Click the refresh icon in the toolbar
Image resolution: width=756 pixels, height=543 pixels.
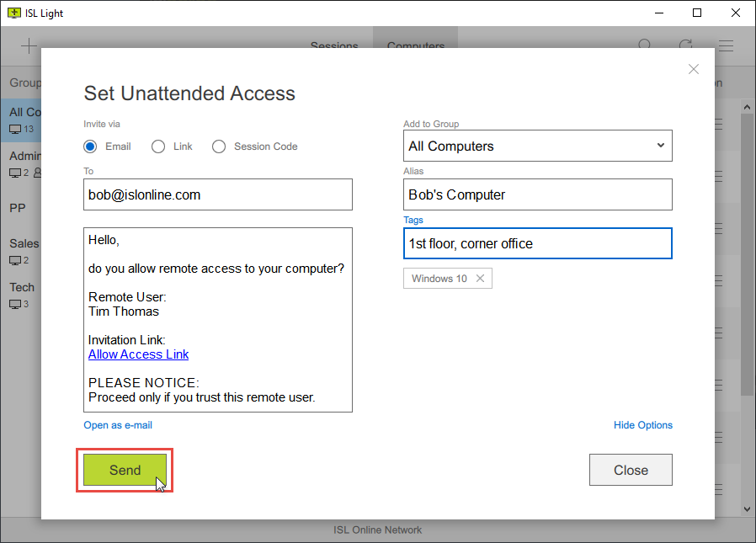click(x=685, y=45)
